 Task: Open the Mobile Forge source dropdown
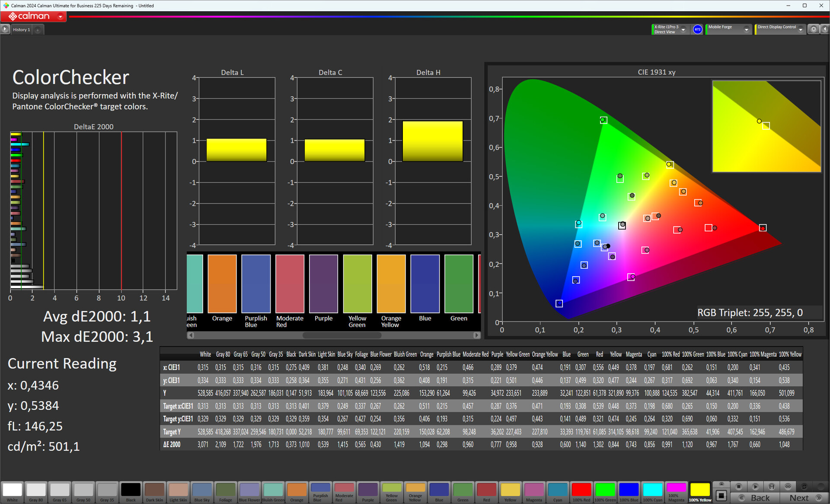coord(746,29)
